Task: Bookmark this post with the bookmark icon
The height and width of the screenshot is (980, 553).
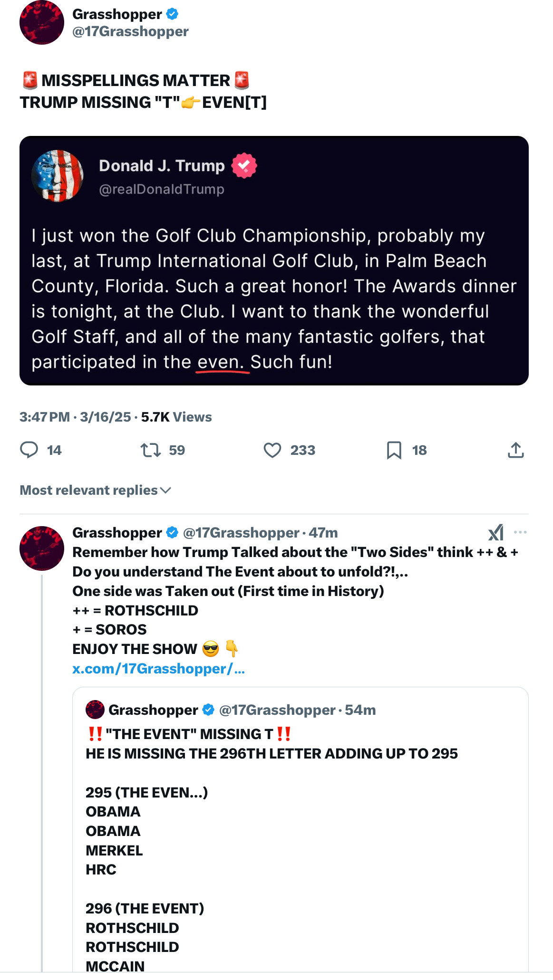Action: click(x=394, y=450)
